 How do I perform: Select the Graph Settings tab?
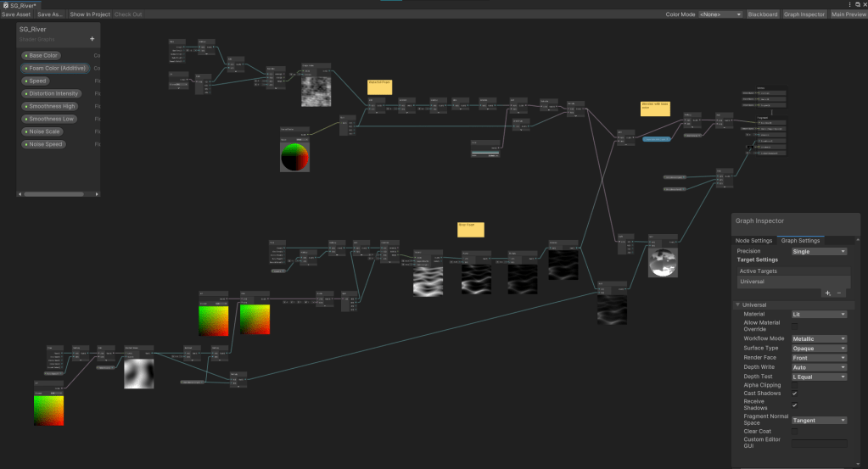coord(800,241)
